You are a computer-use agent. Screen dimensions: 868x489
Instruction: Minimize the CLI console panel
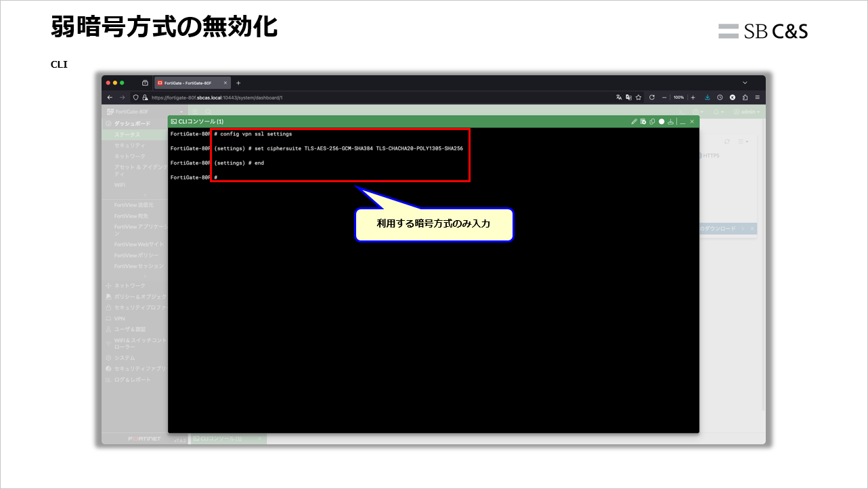tap(682, 122)
